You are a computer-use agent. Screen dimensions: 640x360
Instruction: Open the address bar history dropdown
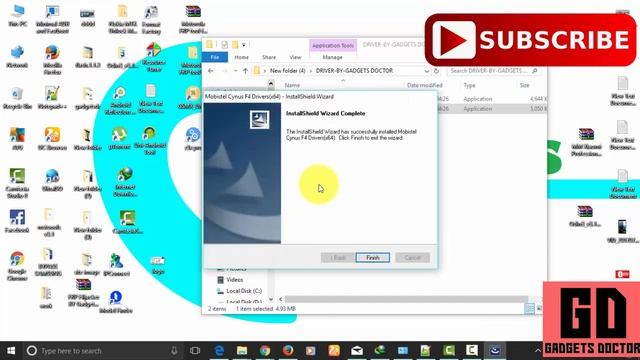point(427,71)
